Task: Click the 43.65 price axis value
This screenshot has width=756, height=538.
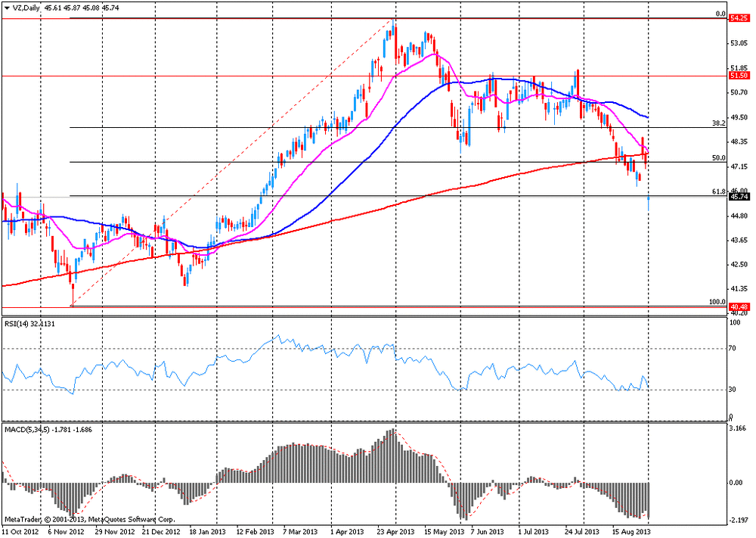Action: (739, 240)
